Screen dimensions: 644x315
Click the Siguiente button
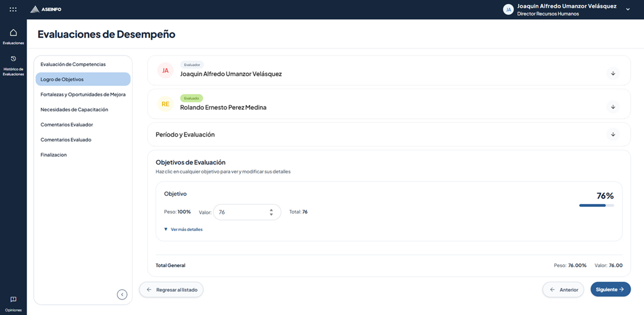pyautogui.click(x=611, y=290)
